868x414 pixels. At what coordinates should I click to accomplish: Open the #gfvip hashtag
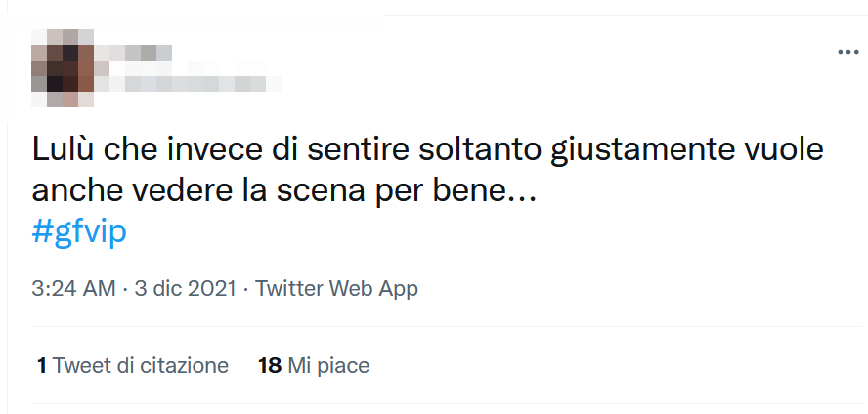pos(80,232)
